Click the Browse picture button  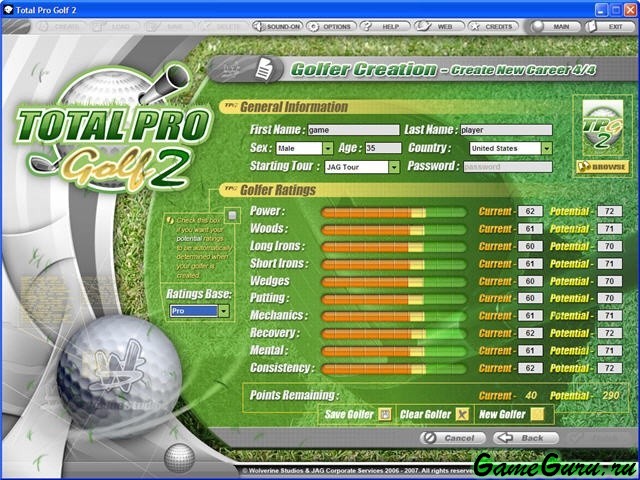click(602, 167)
